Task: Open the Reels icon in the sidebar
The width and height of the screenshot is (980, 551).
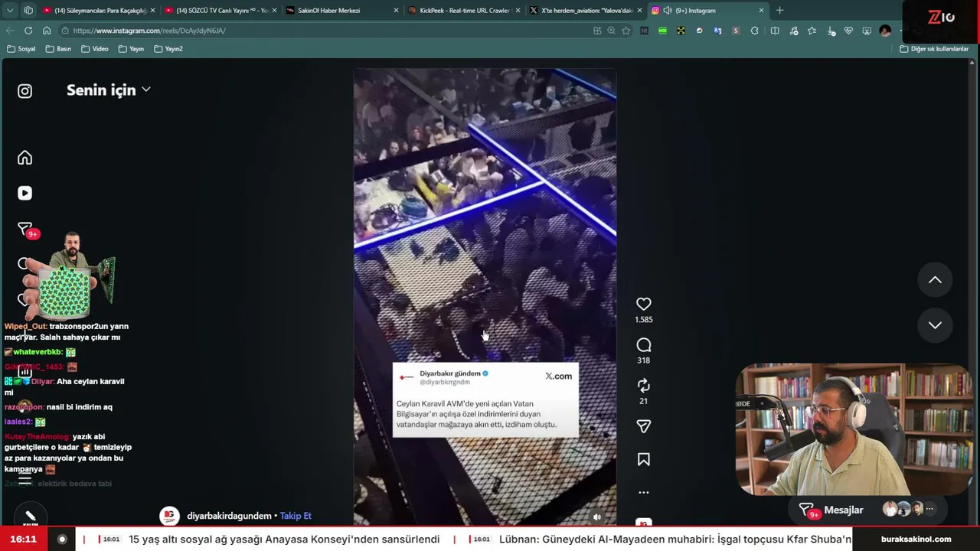Action: click(25, 194)
